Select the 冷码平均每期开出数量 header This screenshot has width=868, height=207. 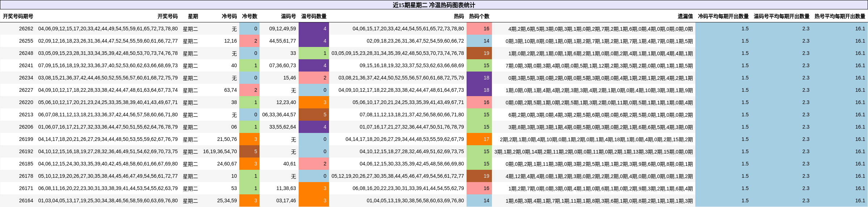point(723,16)
